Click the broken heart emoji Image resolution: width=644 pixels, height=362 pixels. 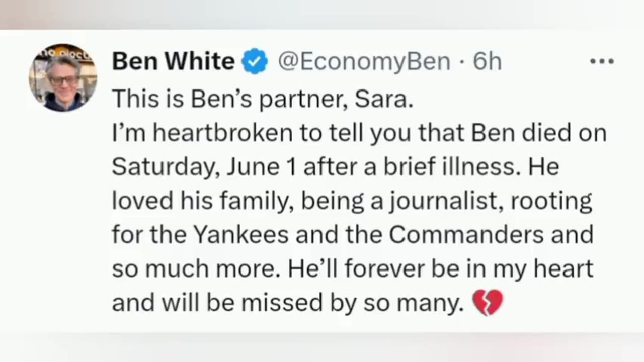(488, 303)
